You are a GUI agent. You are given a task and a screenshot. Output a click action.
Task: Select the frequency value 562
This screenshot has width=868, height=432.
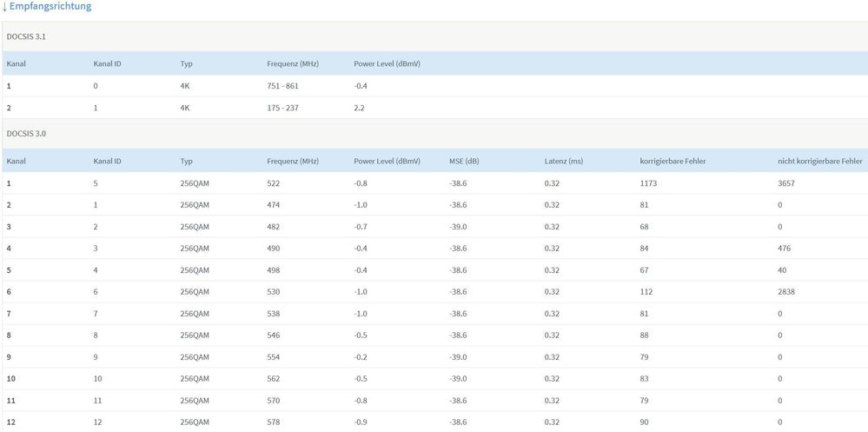[274, 378]
